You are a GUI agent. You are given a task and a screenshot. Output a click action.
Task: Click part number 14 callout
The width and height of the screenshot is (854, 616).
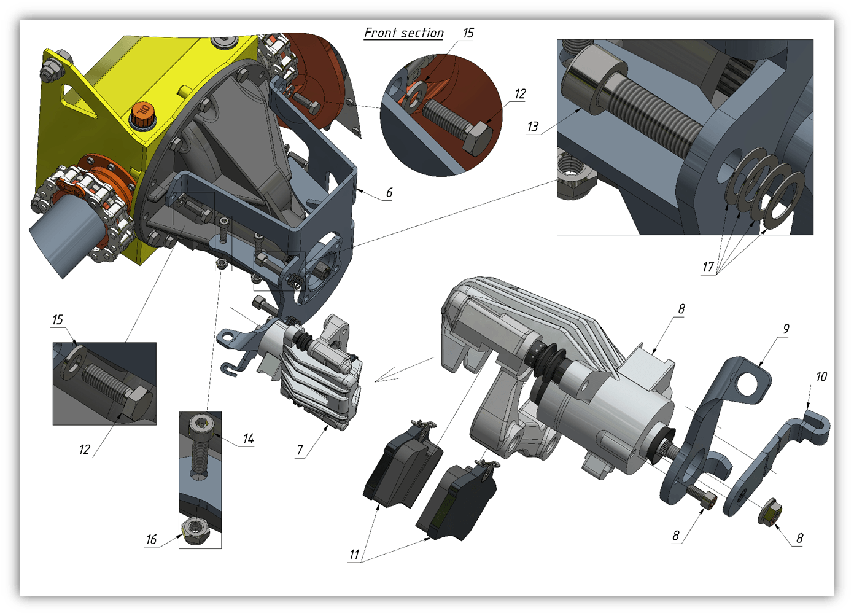(248, 439)
